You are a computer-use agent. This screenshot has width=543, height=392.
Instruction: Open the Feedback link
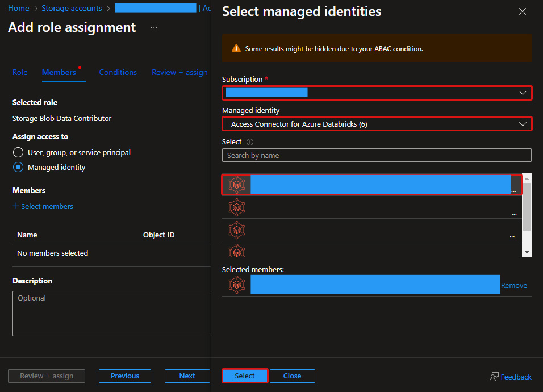click(x=516, y=377)
